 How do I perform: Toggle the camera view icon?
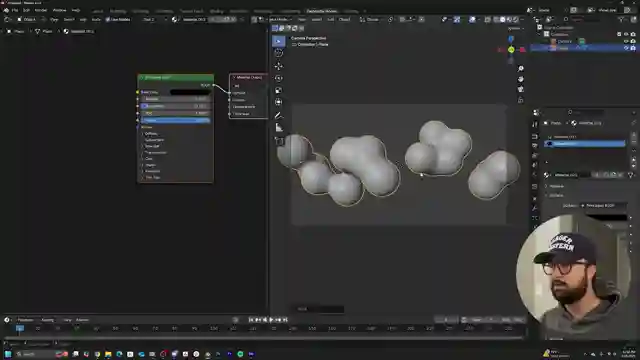[x=520, y=89]
